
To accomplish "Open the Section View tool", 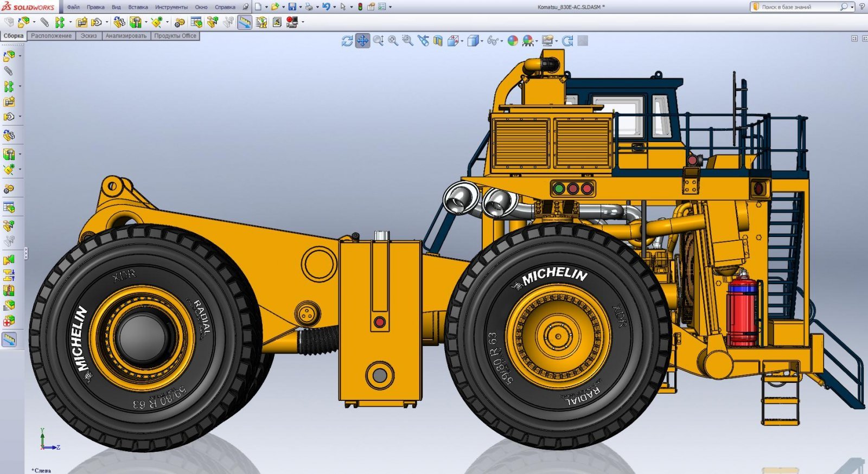I will (x=438, y=41).
